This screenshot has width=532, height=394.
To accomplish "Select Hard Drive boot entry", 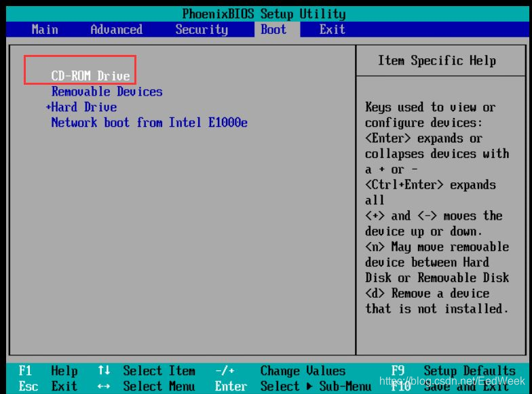I will click(84, 107).
